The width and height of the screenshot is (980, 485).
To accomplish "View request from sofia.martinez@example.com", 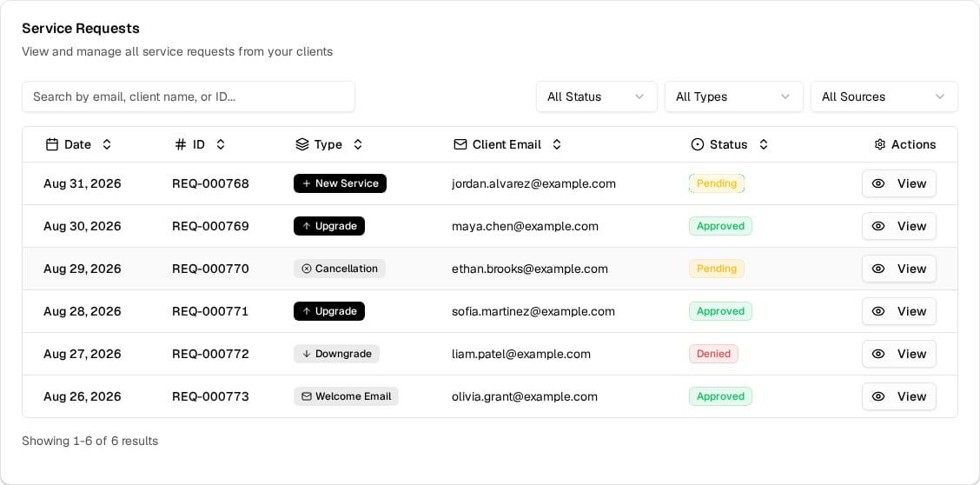I will [x=898, y=311].
